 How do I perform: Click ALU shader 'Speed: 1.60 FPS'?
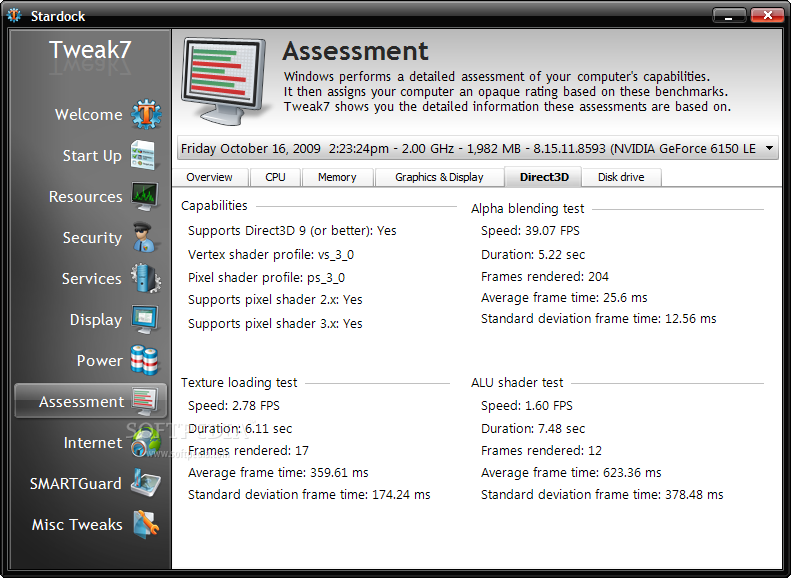tap(527, 406)
